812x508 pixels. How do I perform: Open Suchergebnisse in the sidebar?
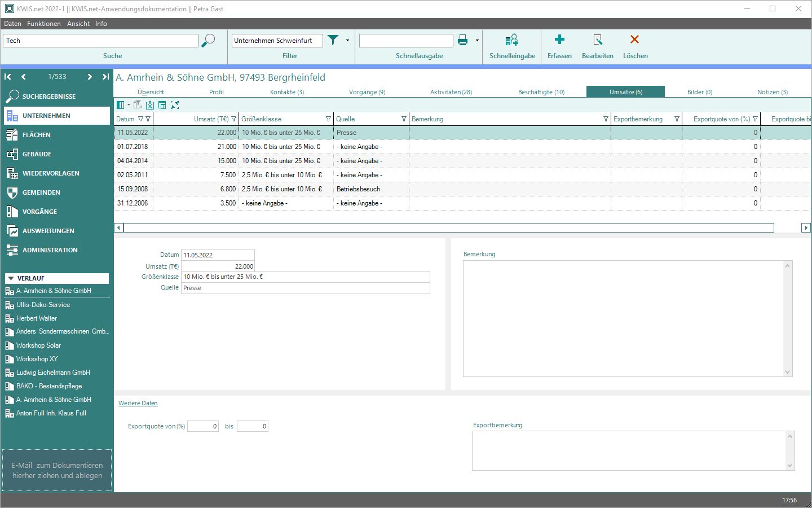57,97
